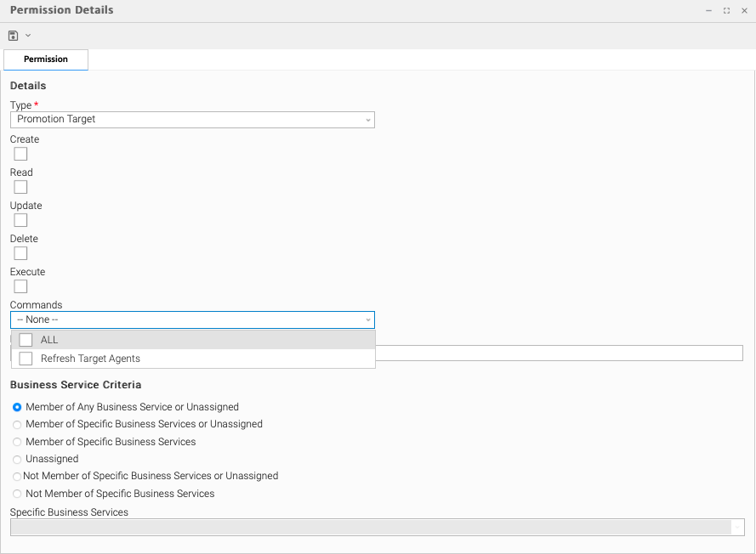Minimize the Permission Details window
This screenshot has height=554, width=756.
point(708,11)
